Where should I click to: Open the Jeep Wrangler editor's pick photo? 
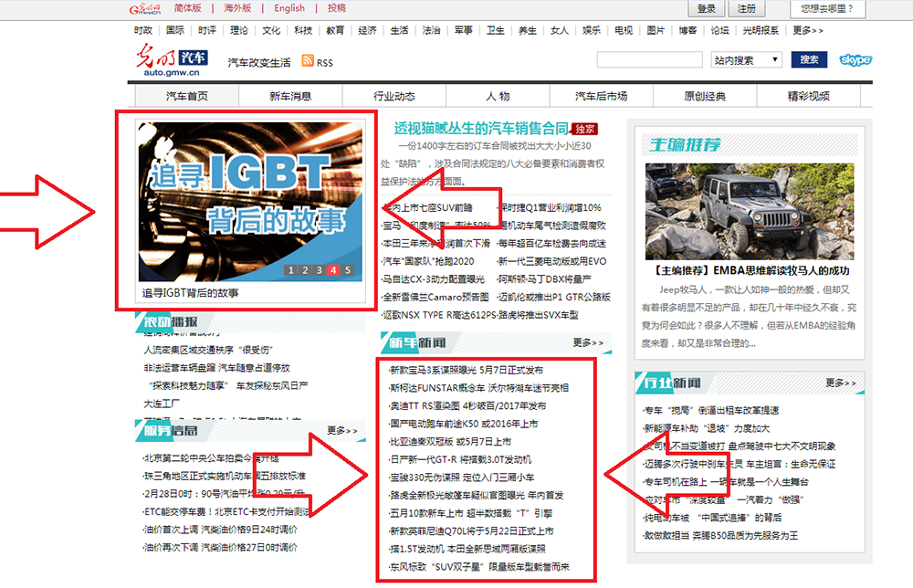[x=749, y=211]
